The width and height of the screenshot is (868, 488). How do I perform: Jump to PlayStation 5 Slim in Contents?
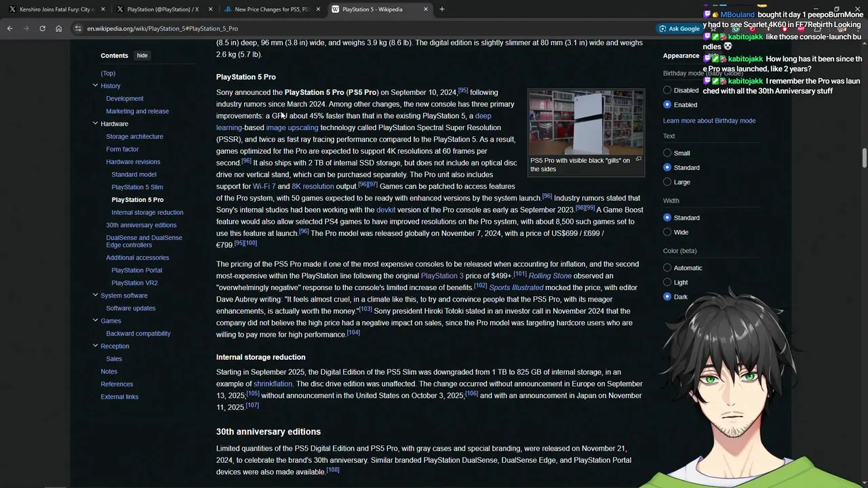point(137,187)
